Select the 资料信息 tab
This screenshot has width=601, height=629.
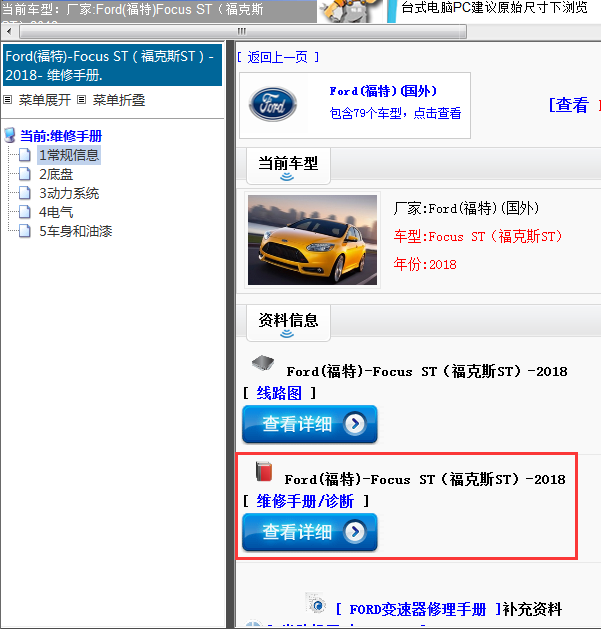pyautogui.click(x=288, y=323)
